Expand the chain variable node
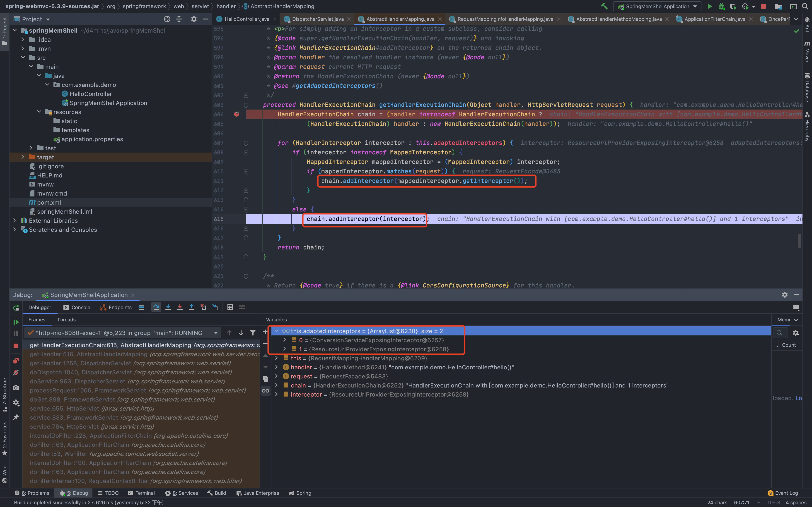The image size is (812, 507). [276, 386]
